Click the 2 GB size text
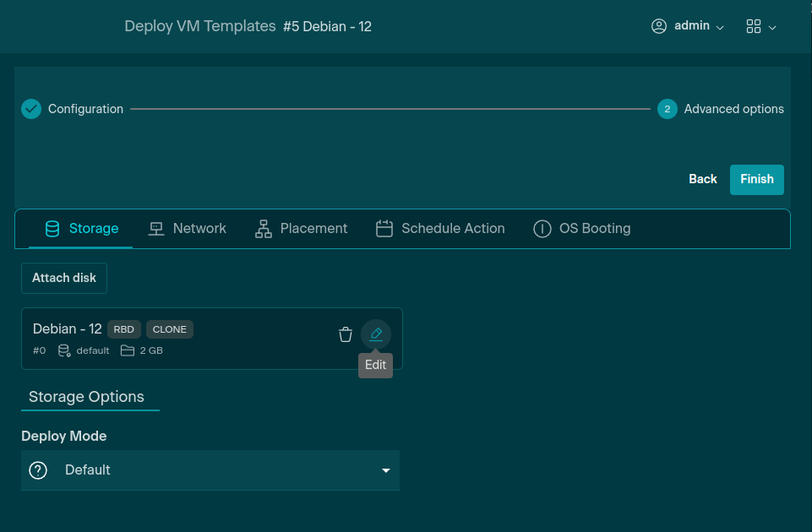This screenshot has height=532, width=812. [x=151, y=351]
